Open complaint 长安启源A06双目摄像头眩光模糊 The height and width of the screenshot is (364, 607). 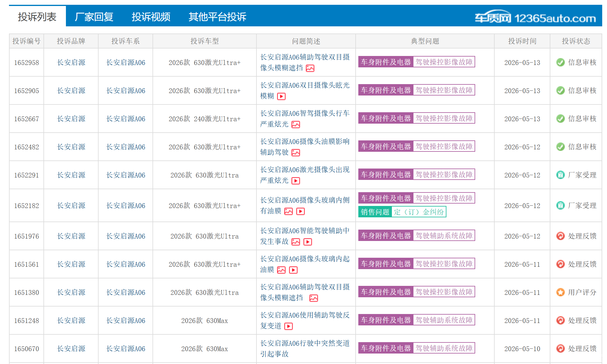305,90
